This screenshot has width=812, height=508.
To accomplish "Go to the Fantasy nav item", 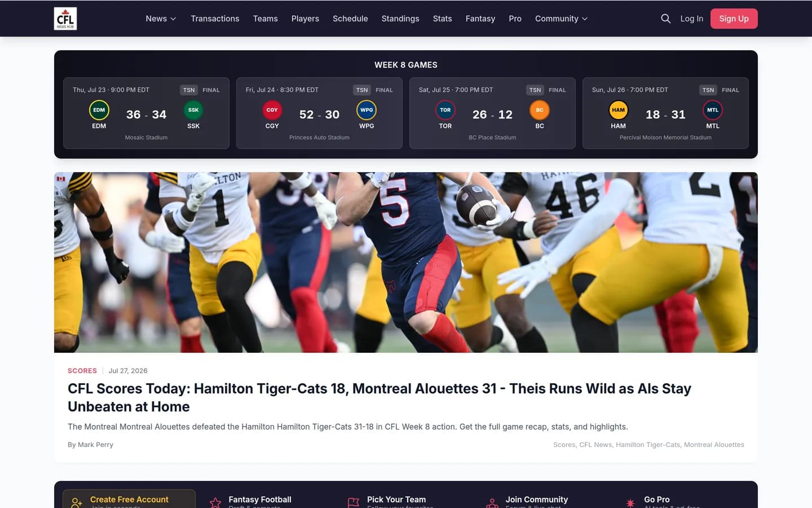I will (x=480, y=19).
